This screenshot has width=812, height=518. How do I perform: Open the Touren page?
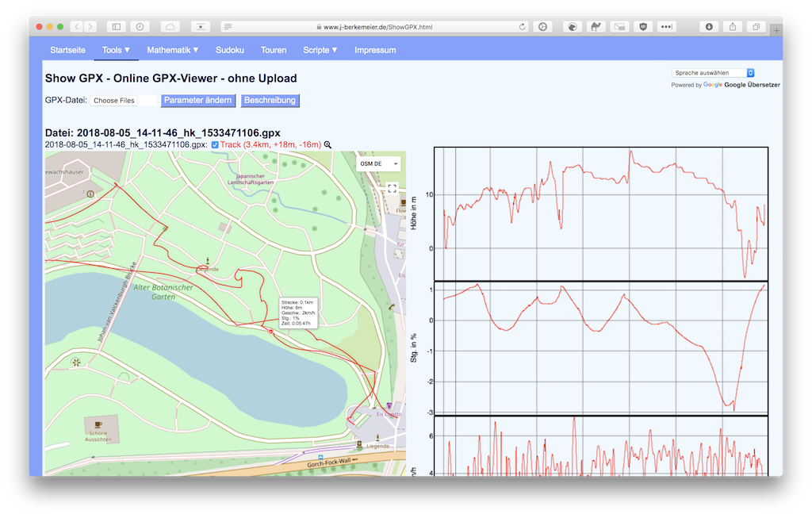pos(274,50)
